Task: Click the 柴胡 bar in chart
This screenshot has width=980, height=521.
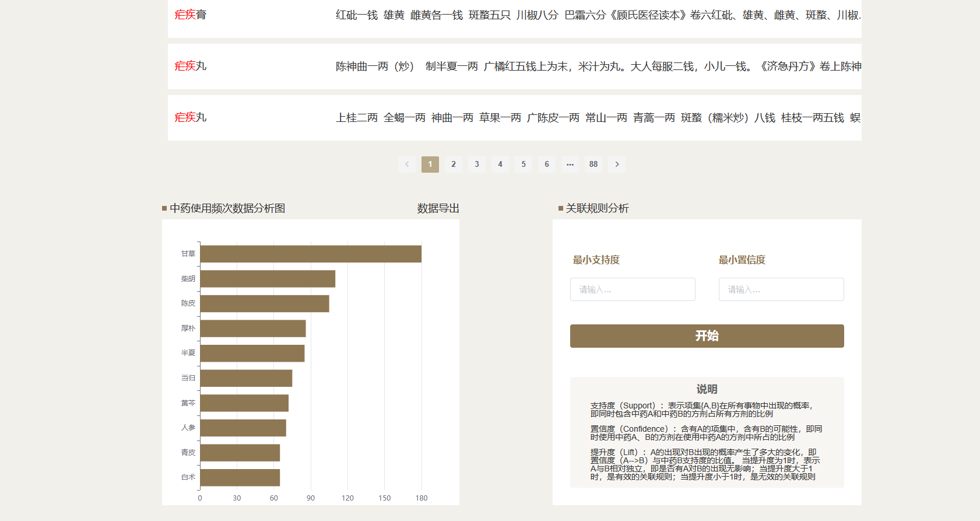Action: tap(268, 279)
